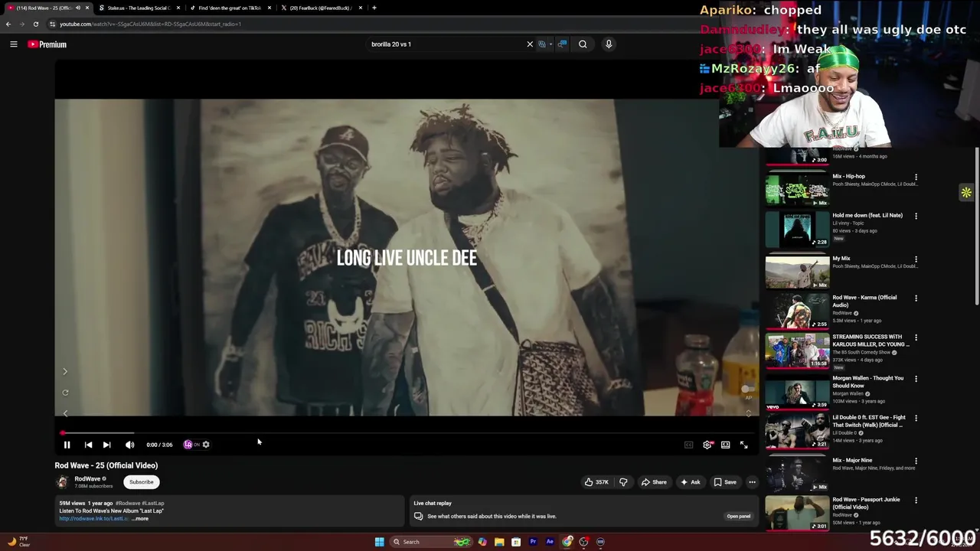Run search with the magnifier button

[x=583, y=44]
